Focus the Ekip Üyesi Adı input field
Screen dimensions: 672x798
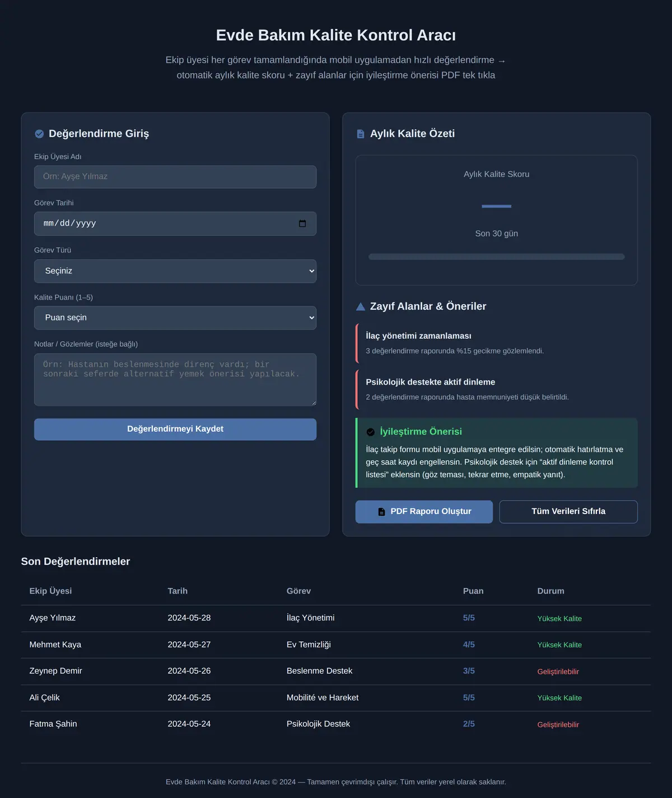tap(175, 177)
